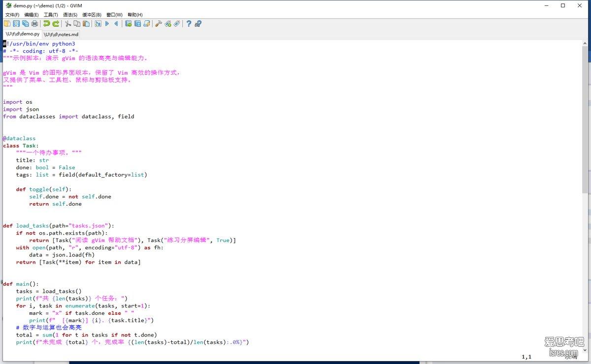
Task: Click the Save All files icon
Action: pyautogui.click(x=25, y=24)
